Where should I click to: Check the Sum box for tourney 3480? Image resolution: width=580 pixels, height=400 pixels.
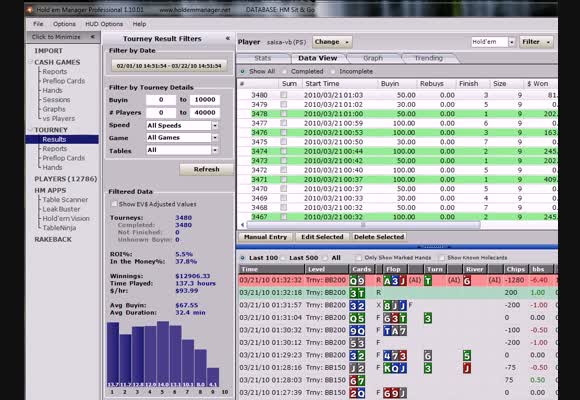(284, 95)
